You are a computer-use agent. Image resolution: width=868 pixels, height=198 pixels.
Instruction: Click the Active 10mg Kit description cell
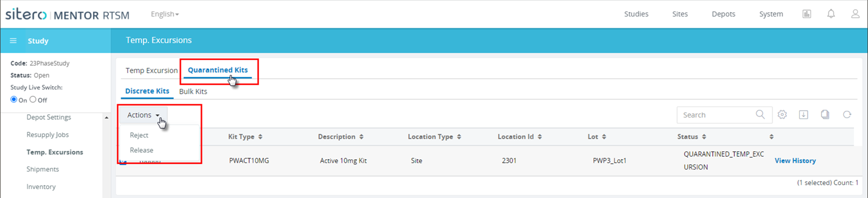coord(343,161)
